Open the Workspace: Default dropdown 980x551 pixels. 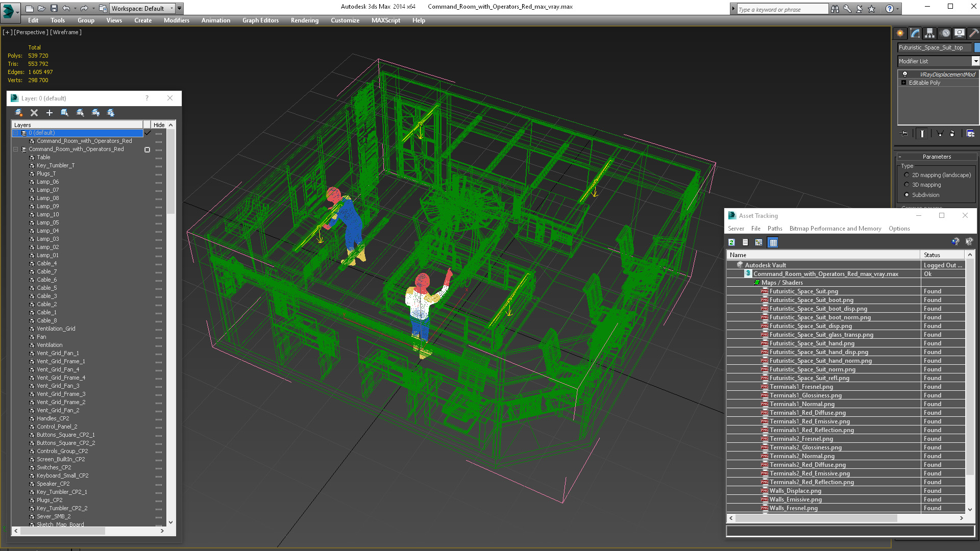(143, 8)
